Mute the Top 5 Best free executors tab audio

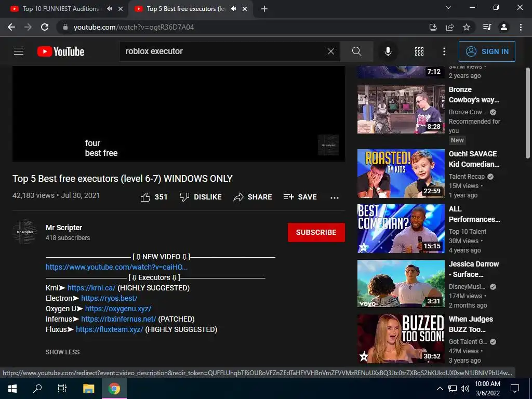tap(233, 9)
